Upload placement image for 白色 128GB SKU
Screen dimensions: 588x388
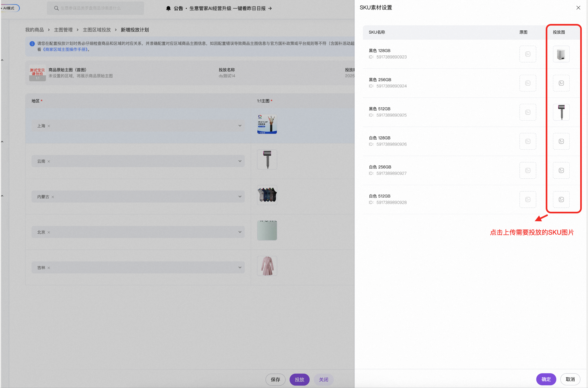(x=561, y=141)
